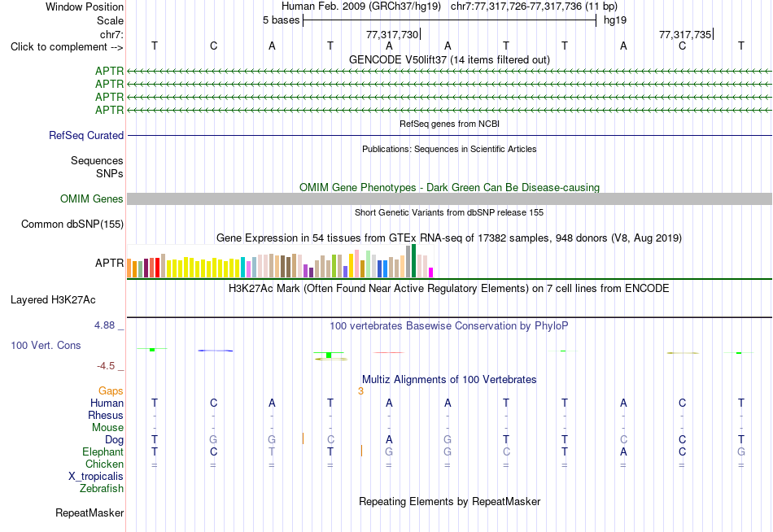Select the Sequences track label
This screenshot has width=773, height=532.
point(97,161)
